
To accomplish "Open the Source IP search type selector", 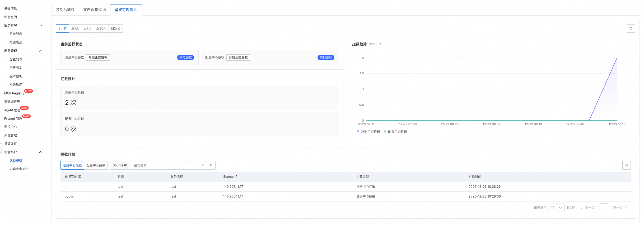I will coord(120,165).
